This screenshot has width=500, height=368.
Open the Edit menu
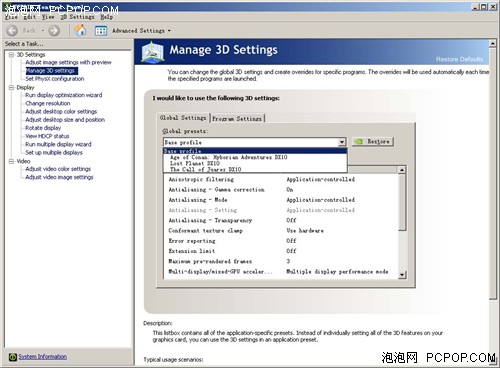pyautogui.click(x=30, y=17)
